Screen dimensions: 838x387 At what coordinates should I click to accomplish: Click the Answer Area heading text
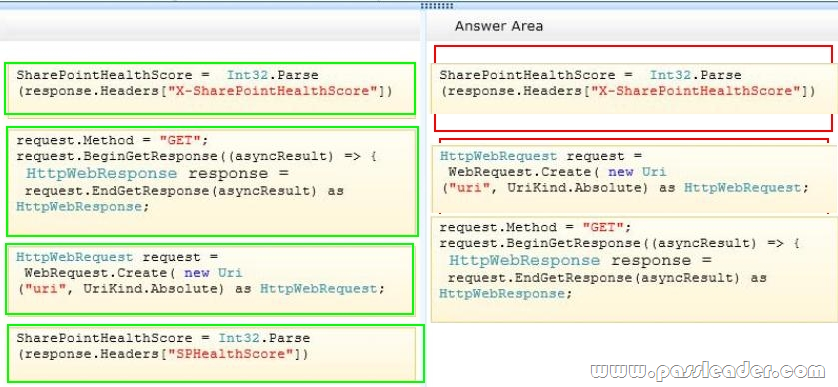[499, 26]
